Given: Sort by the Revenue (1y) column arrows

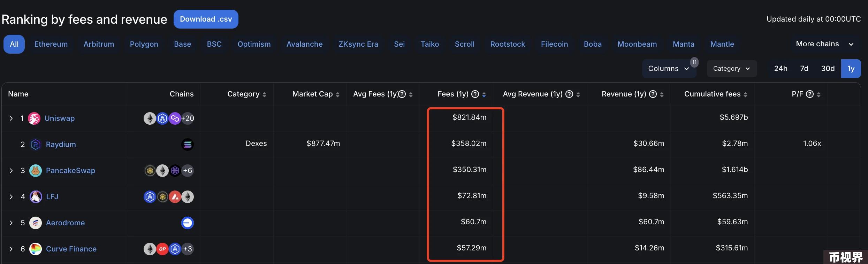Looking at the screenshot, I should coord(662,94).
